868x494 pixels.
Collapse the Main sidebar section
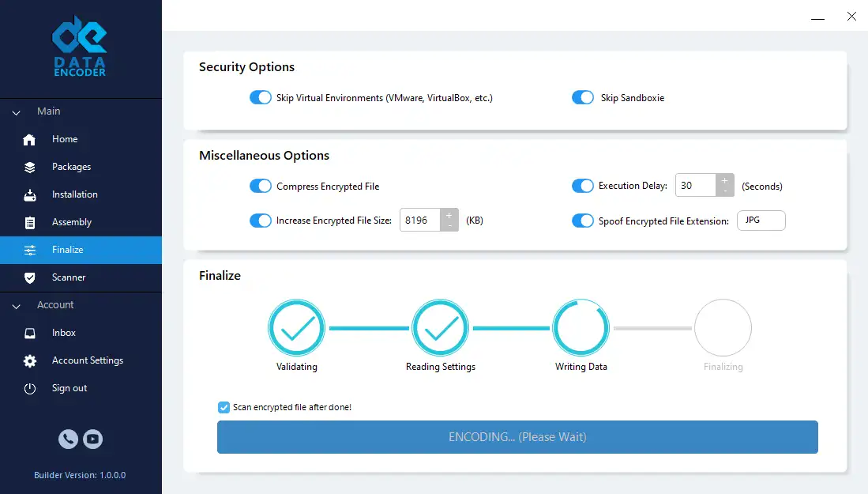[x=17, y=112]
